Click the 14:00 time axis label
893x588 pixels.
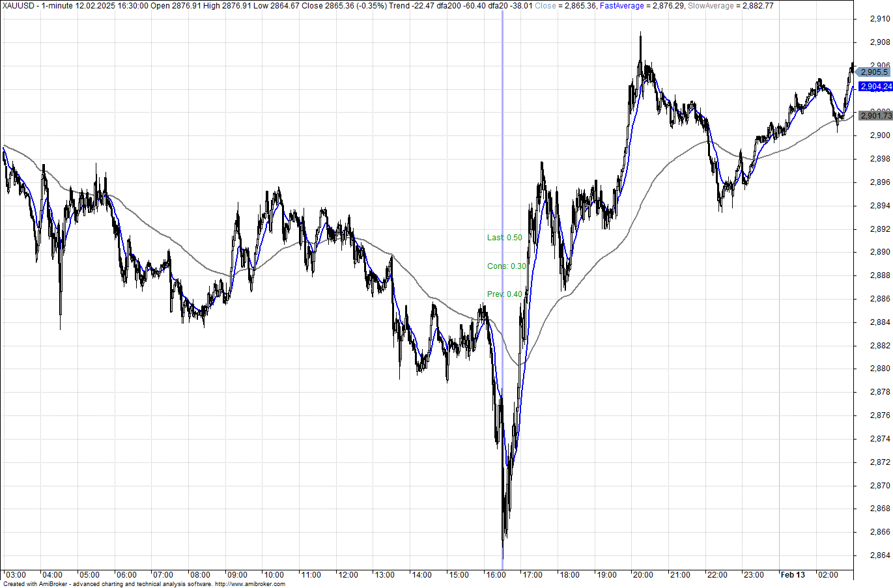[x=421, y=575]
